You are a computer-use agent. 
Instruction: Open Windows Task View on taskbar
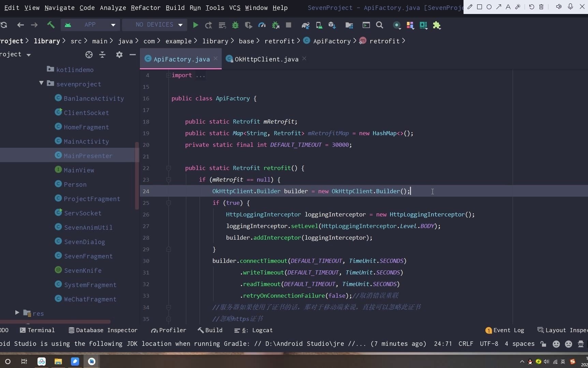pyautogui.click(x=24, y=362)
